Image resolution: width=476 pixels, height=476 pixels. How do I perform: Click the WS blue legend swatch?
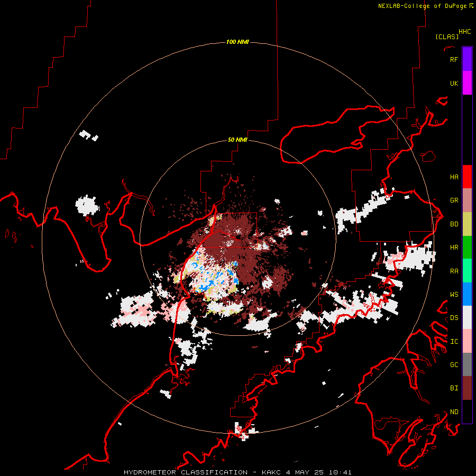(467, 294)
